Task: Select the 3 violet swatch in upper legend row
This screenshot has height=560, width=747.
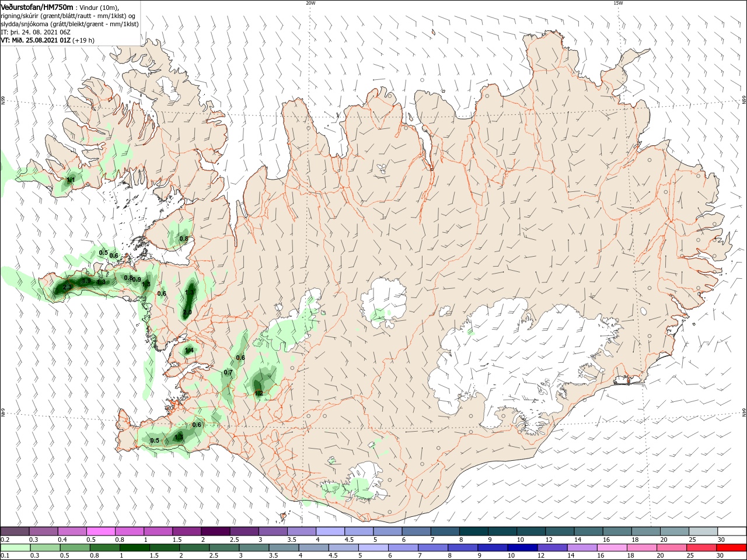Action: (x=273, y=531)
